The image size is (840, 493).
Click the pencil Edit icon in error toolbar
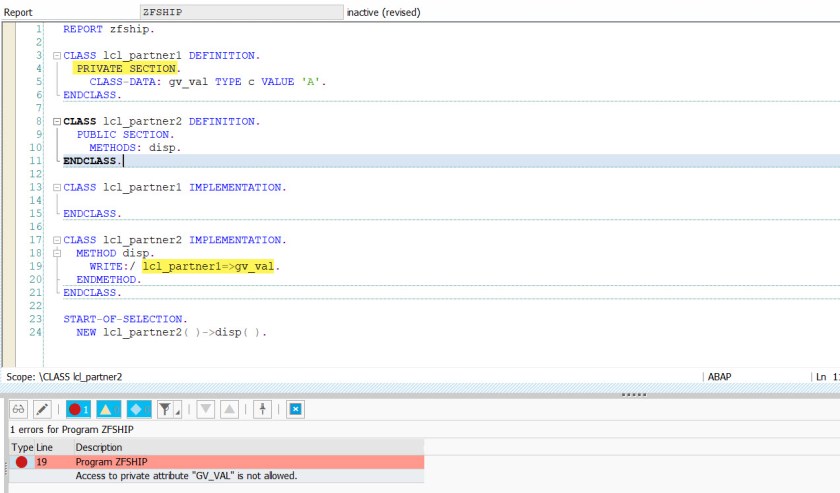tap(42, 409)
